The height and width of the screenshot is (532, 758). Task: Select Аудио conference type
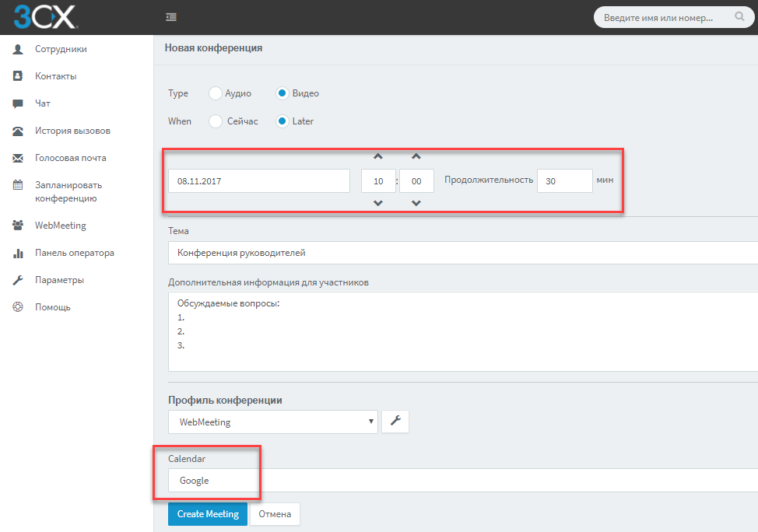pyautogui.click(x=216, y=93)
